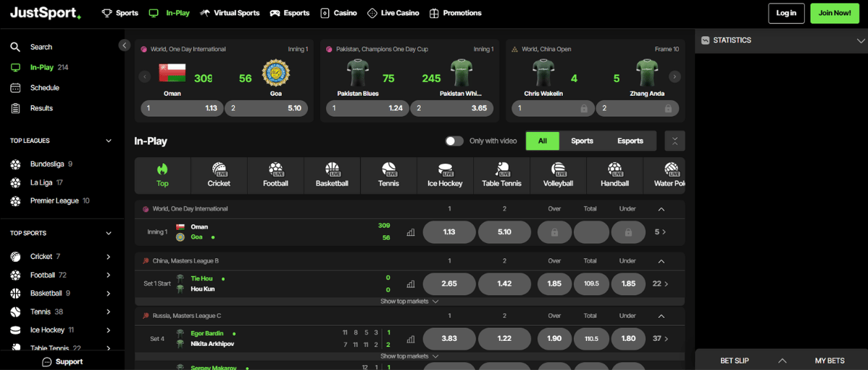
Task: Open Tennis in Top Sports list
Action: pos(61,312)
